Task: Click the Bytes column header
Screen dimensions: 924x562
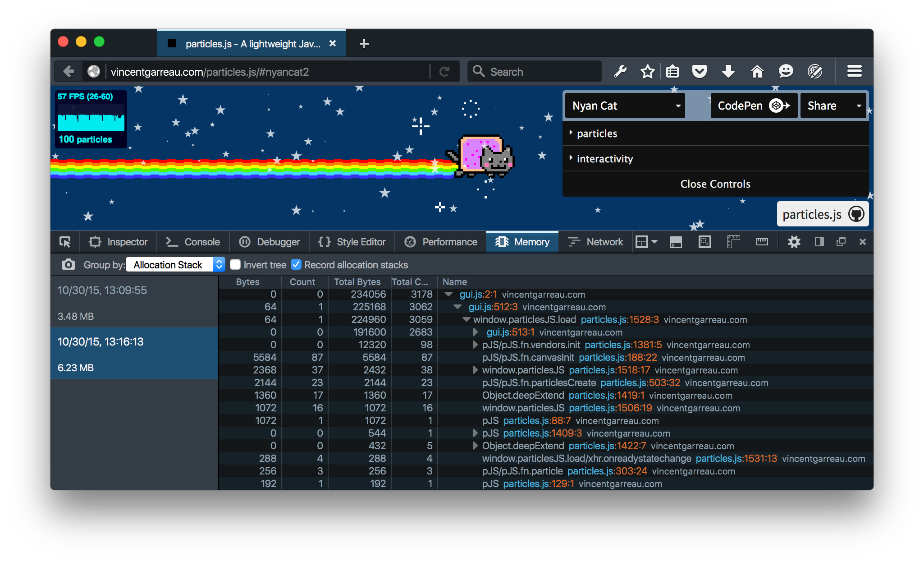Action: point(250,281)
